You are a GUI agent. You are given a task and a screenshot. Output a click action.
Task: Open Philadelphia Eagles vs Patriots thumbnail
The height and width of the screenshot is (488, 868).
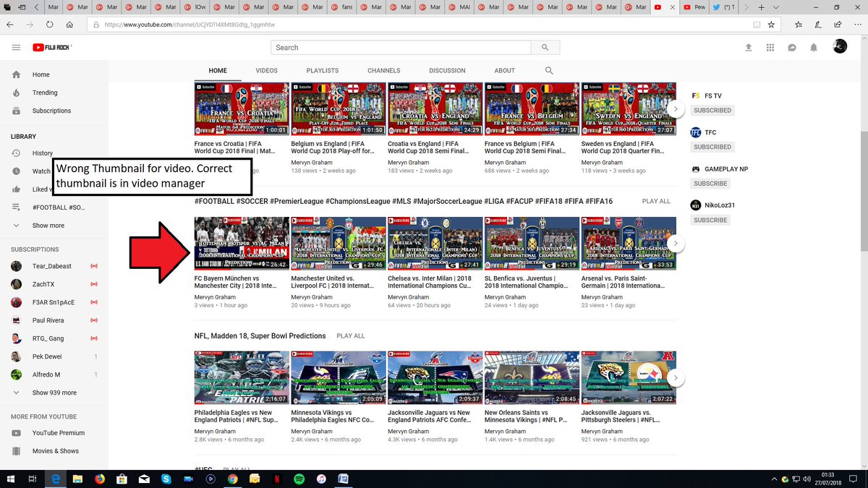pyautogui.click(x=242, y=378)
